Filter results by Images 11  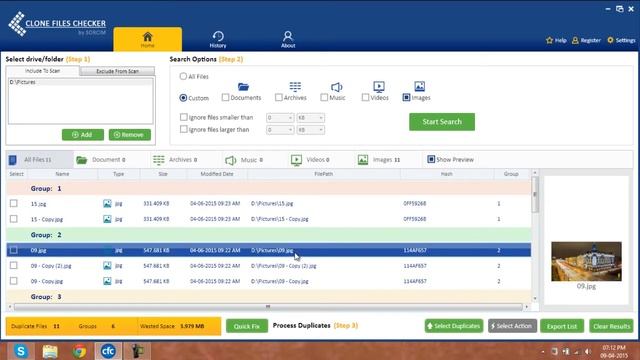(379, 160)
